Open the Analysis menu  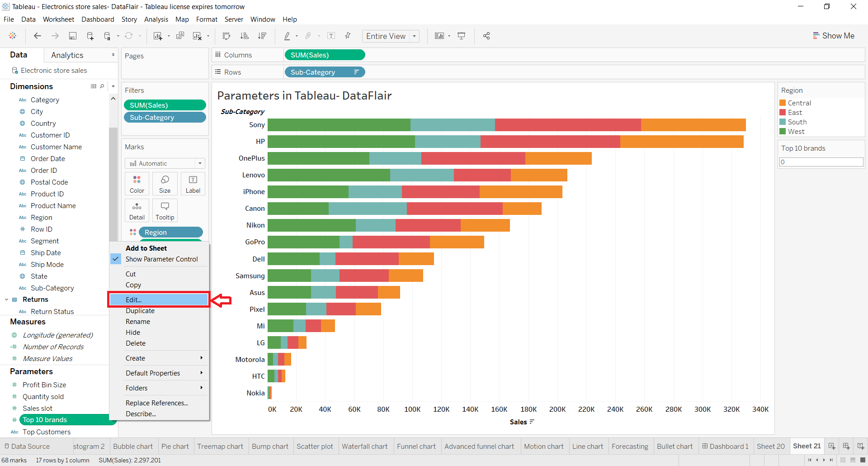pyautogui.click(x=156, y=19)
